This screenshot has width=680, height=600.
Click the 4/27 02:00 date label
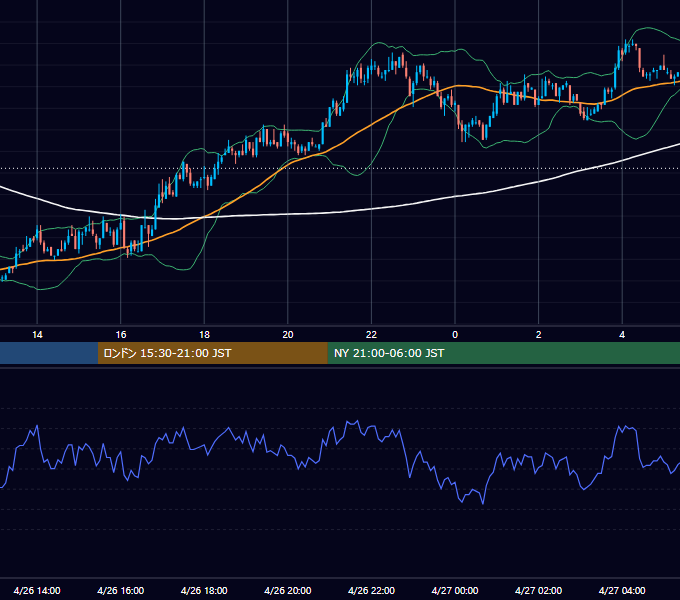point(538,590)
